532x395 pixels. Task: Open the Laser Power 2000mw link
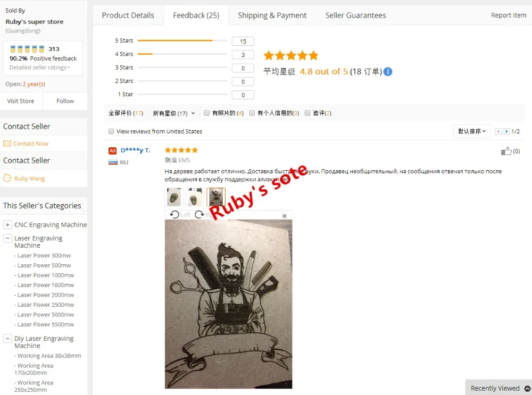[46, 295]
